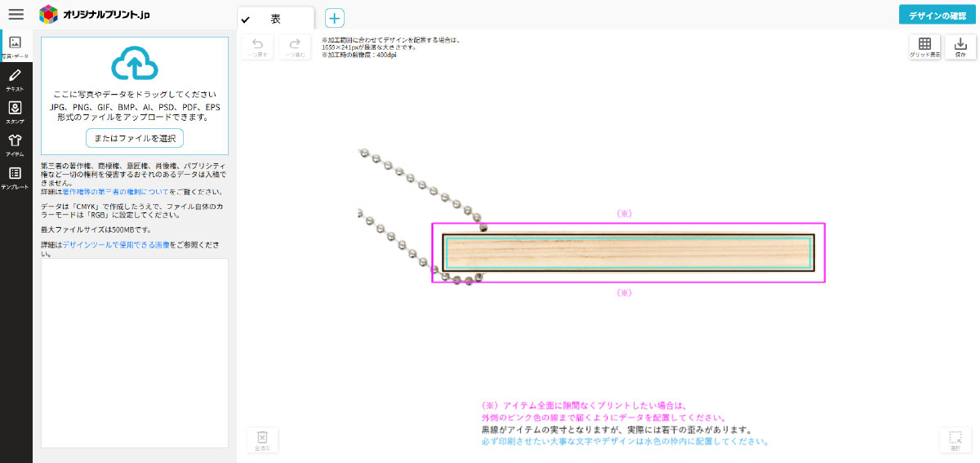
Task: Toggle the グリッド表示 grid display
Action: 924,47
